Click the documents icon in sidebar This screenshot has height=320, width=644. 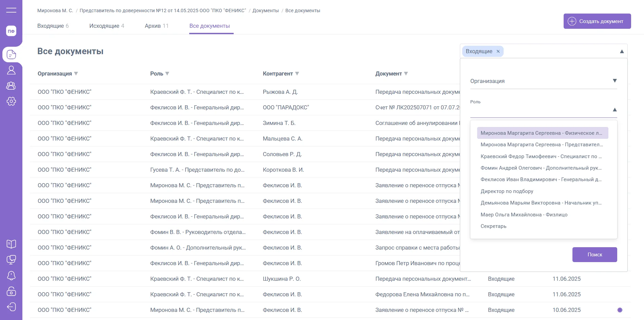tap(11, 55)
